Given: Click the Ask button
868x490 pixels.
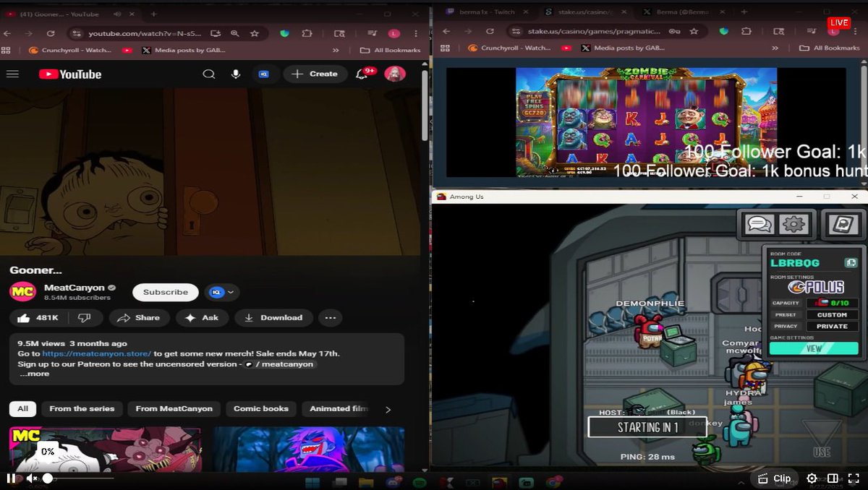Looking at the screenshot, I should click(x=202, y=317).
